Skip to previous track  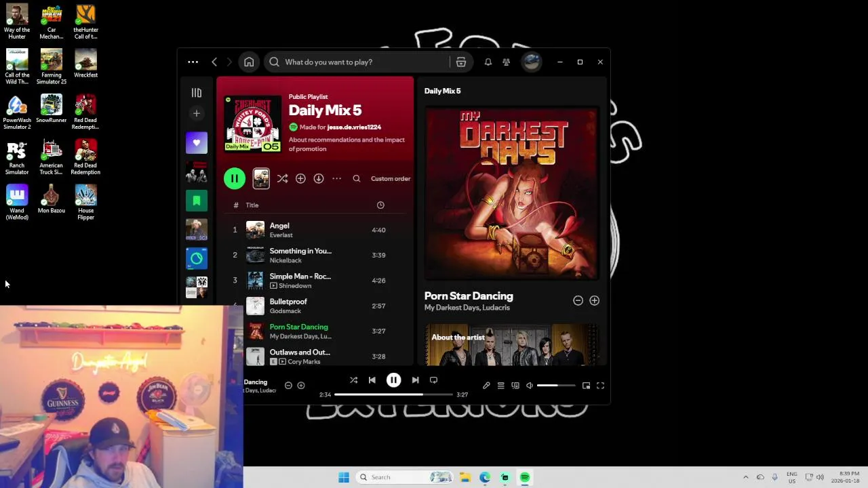(x=372, y=380)
